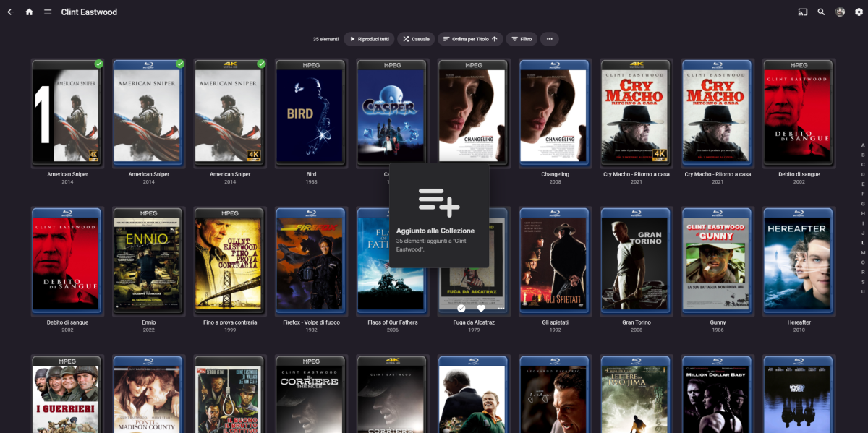
Task: Jump to letter O in alphabet picker
Action: click(862, 262)
